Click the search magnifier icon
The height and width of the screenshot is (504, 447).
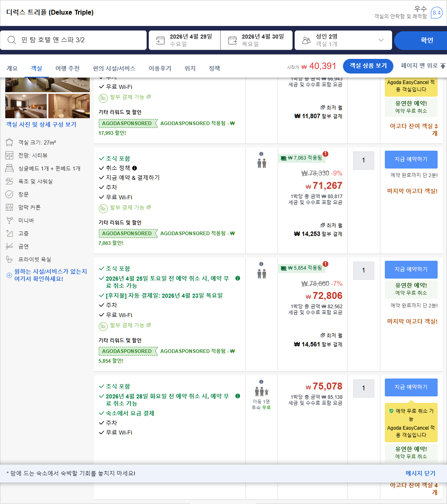tap(11, 40)
